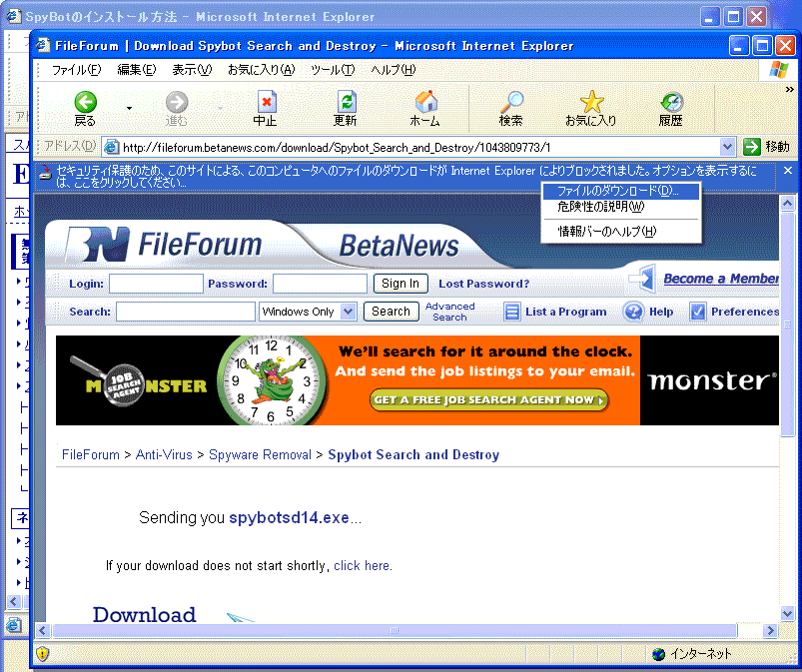802x672 pixels.
Task: Click the Become a Member arrow icon
Action: (642, 279)
